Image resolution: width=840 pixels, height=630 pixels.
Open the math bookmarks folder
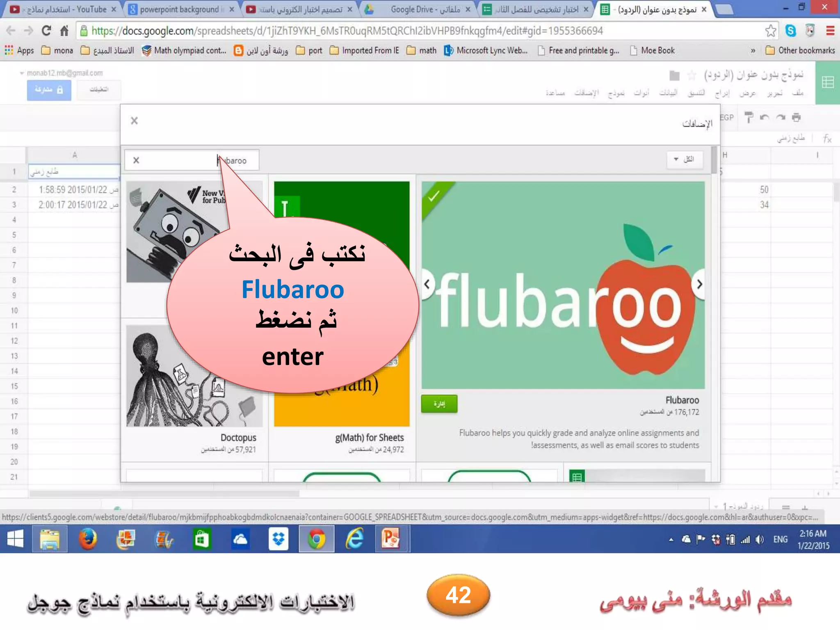coord(422,50)
